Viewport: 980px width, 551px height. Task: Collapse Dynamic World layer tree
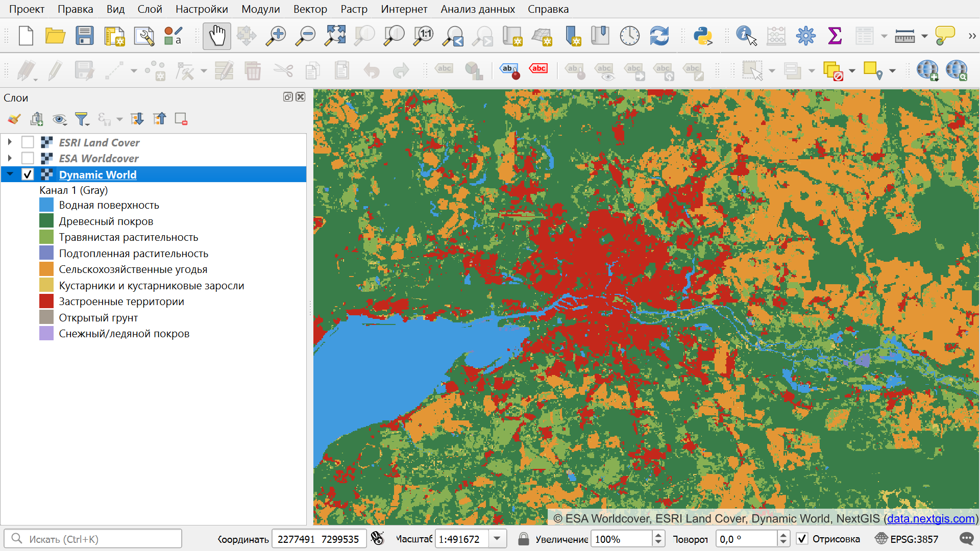pyautogui.click(x=10, y=174)
